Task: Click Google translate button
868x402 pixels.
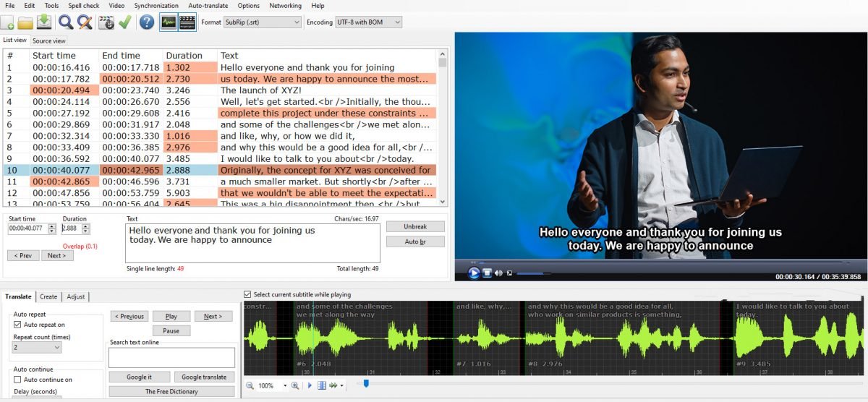Action: 204,377
